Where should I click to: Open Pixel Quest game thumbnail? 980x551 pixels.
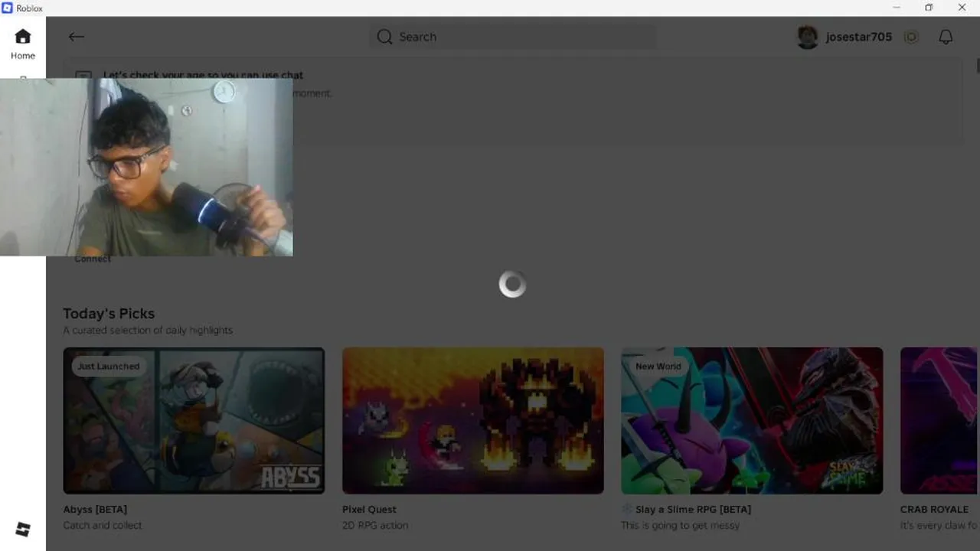tap(473, 421)
